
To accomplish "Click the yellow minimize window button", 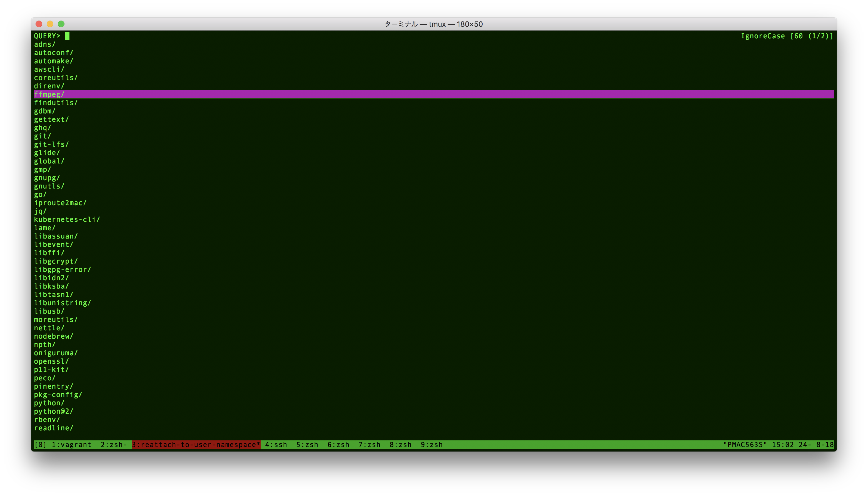I will 50,24.
